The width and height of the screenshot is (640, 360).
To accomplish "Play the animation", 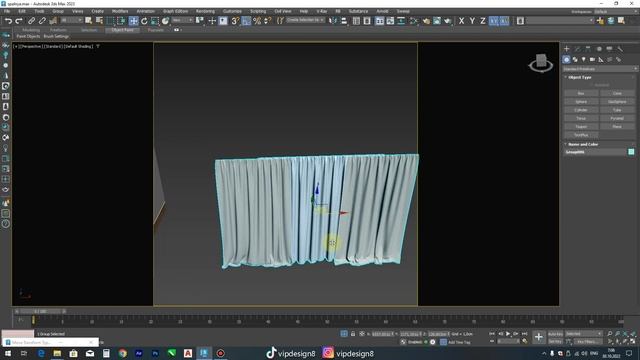I will point(508,334).
